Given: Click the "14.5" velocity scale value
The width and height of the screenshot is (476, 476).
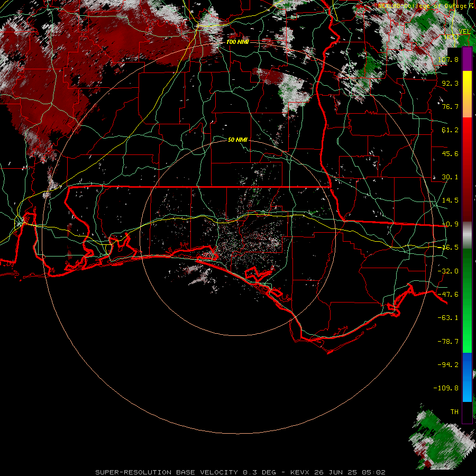Looking at the screenshot, I should tap(450, 200).
